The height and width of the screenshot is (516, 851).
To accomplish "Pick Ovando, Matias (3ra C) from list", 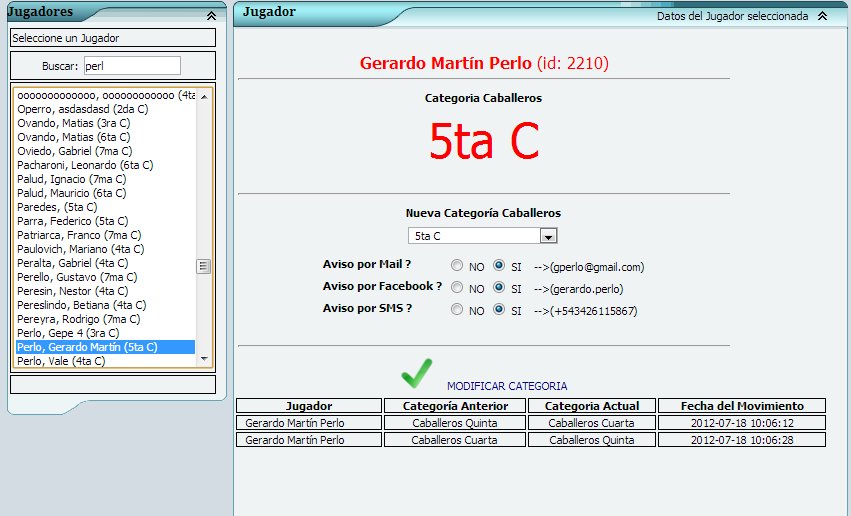I will tap(74, 123).
